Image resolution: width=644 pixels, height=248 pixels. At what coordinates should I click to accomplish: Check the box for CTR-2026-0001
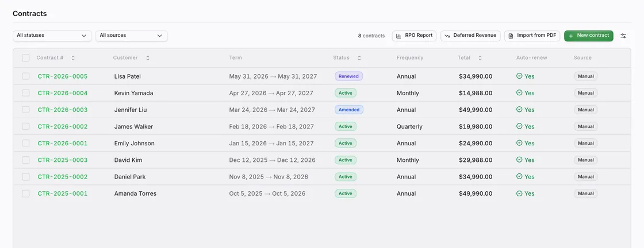pyautogui.click(x=26, y=143)
